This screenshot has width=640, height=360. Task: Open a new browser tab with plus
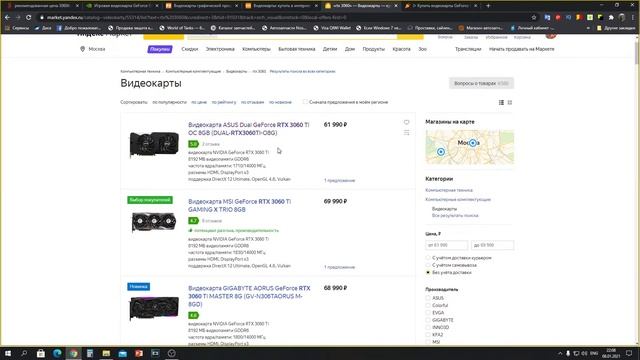(x=488, y=6)
